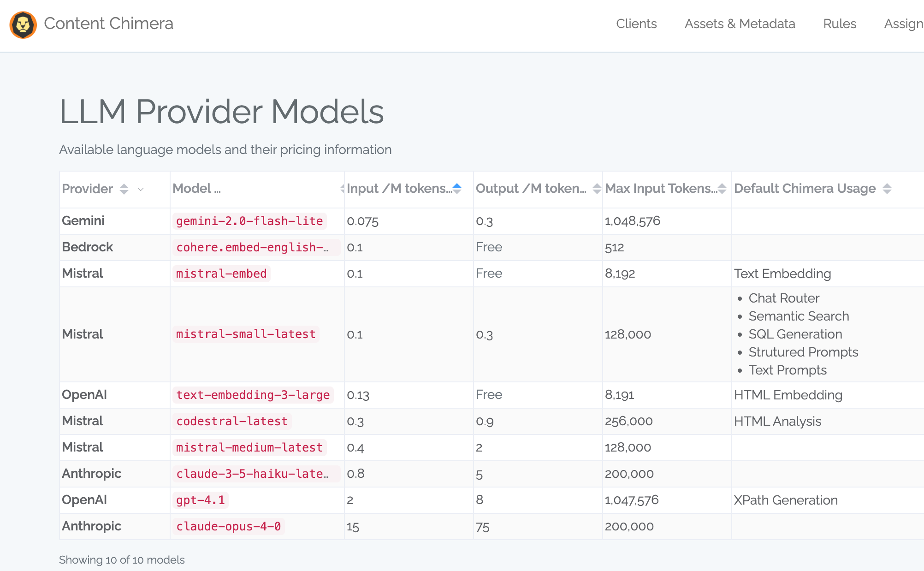Select claude-3-5-haiku model tag
924x571 pixels.
[256, 474]
